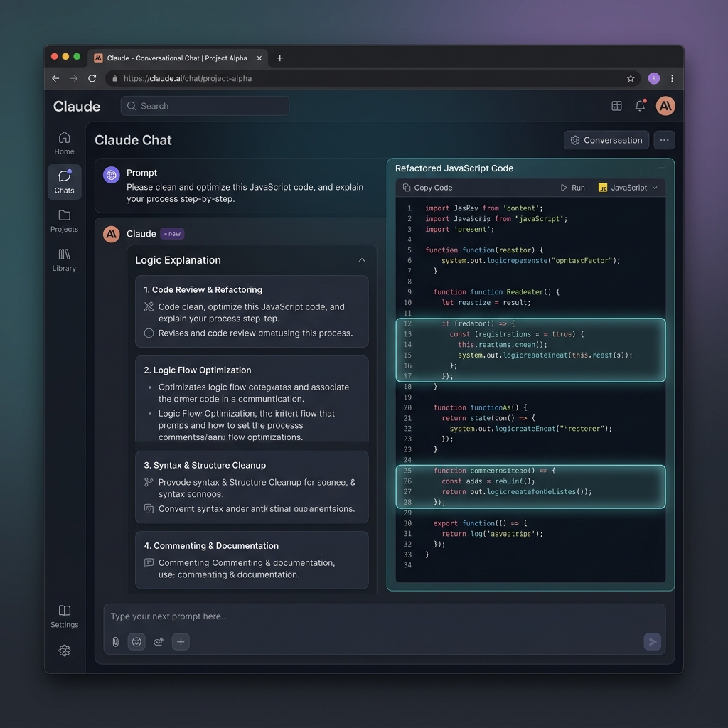Send the prompt with arrow button
Screen dimensions: 728x728
(653, 642)
